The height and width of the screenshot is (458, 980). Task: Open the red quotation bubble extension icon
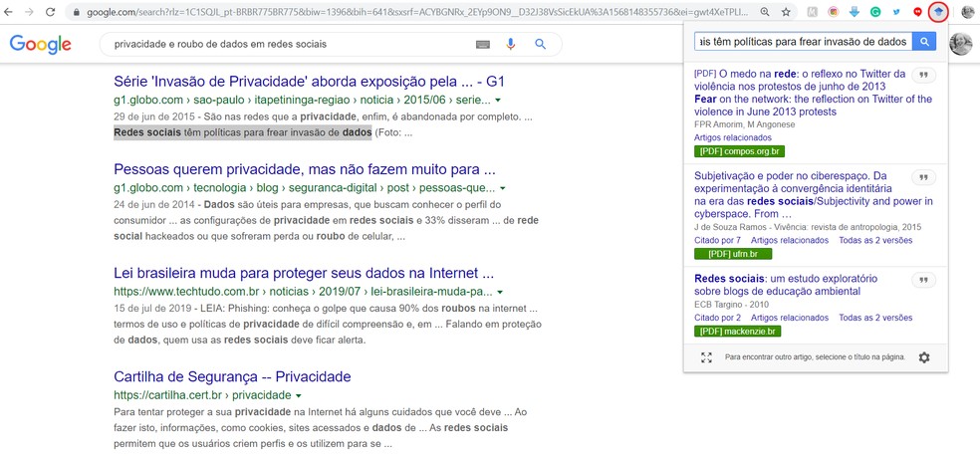[x=917, y=12]
